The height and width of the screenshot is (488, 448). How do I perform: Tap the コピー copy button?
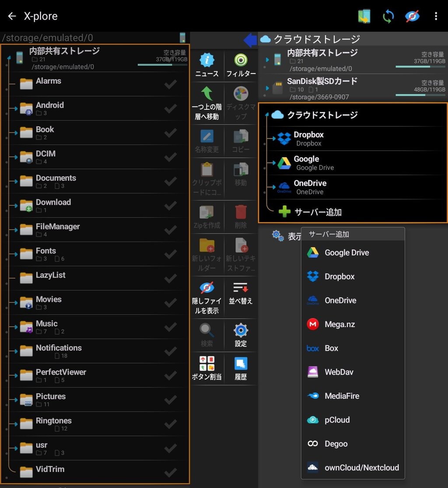point(241,142)
